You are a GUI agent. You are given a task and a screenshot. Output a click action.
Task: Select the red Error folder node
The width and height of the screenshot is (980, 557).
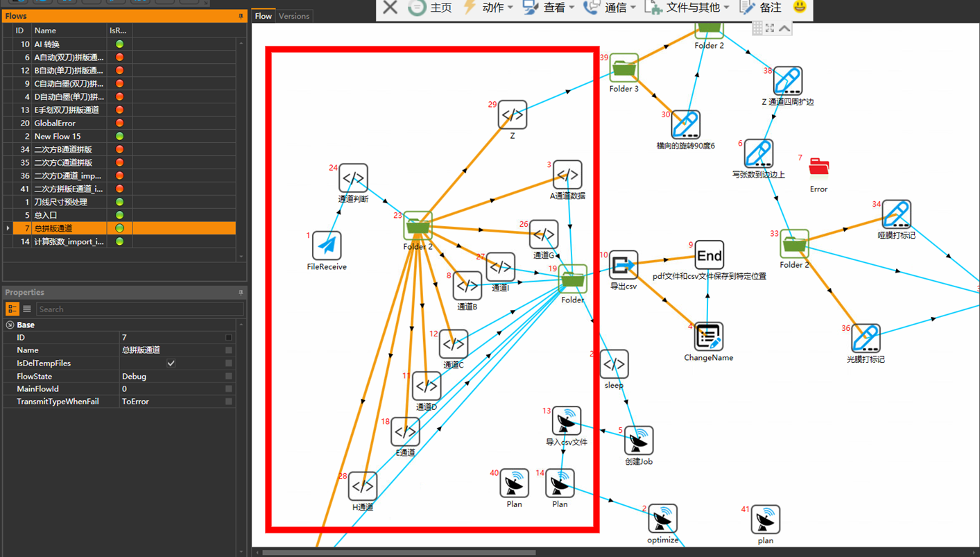coord(819,166)
